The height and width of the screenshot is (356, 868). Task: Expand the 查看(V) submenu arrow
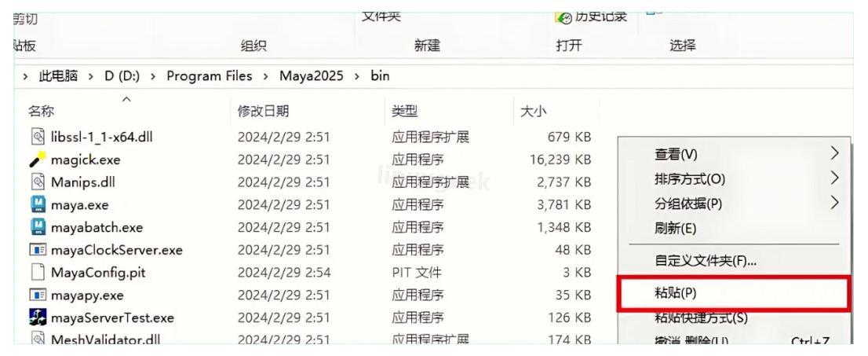(x=834, y=152)
